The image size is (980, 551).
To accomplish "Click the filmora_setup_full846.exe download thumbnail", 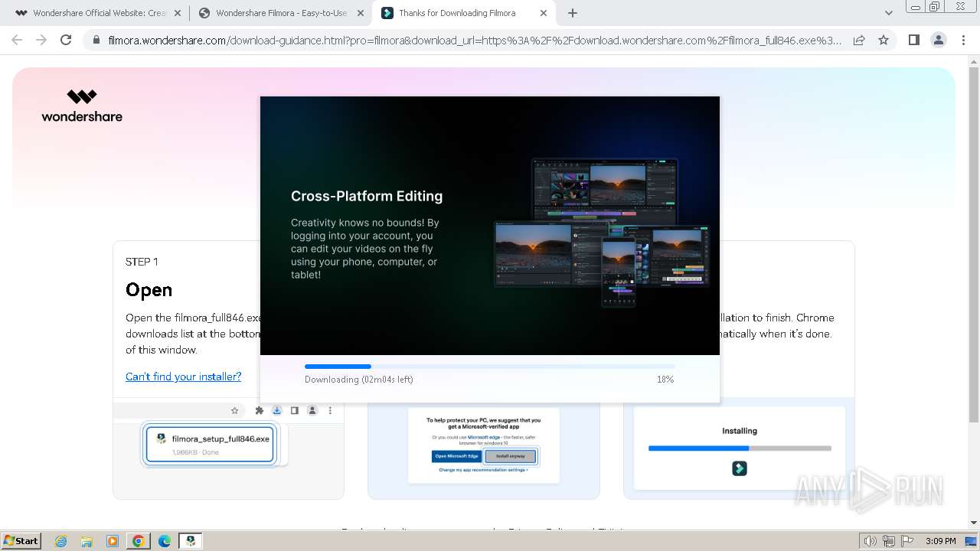I will click(x=210, y=445).
